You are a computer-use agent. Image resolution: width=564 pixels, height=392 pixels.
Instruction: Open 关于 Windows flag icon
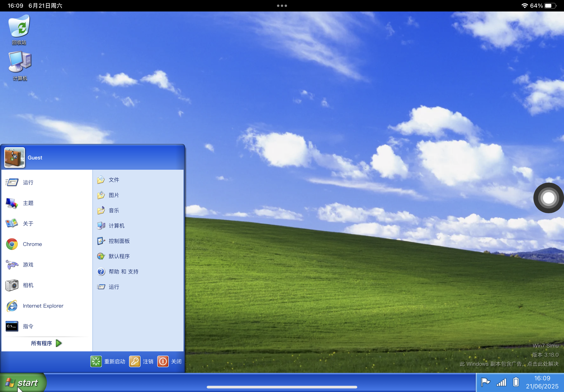12,223
